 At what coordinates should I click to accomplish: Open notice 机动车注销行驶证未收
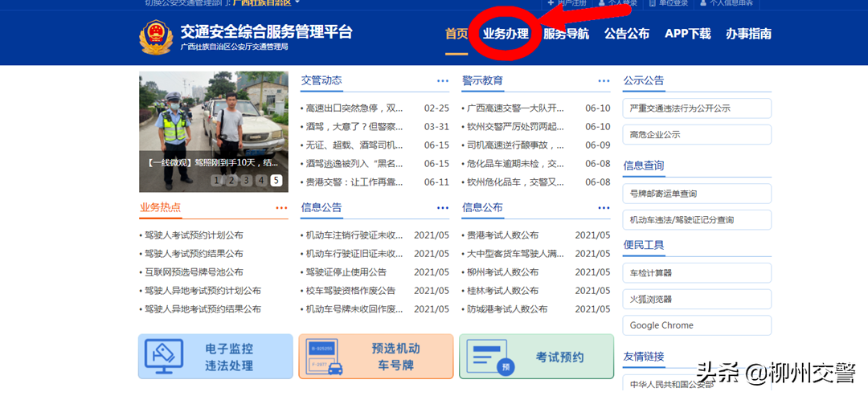pos(354,235)
